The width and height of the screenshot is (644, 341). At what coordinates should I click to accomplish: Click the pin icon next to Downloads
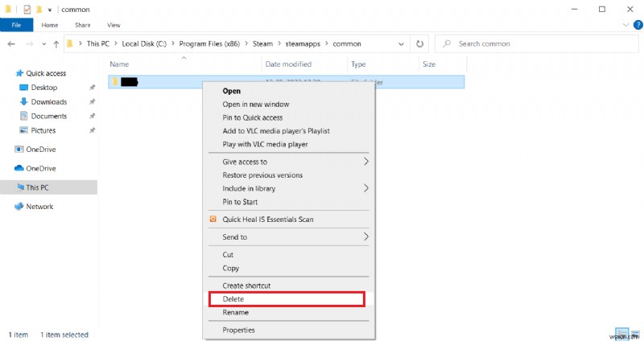92,102
